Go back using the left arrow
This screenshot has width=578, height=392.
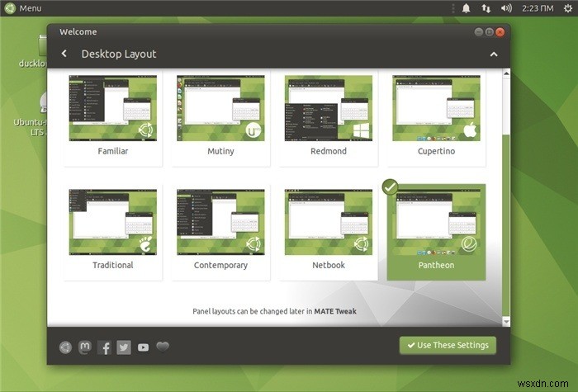64,54
